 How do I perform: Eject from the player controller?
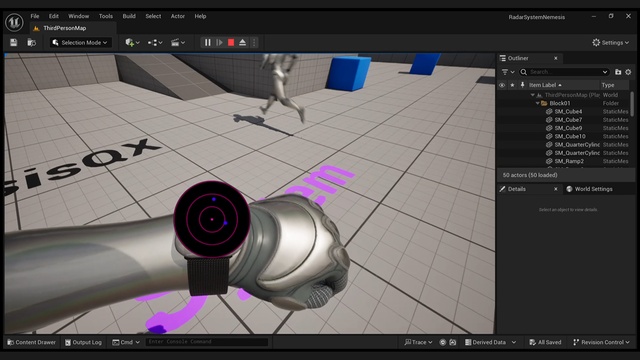click(x=242, y=42)
